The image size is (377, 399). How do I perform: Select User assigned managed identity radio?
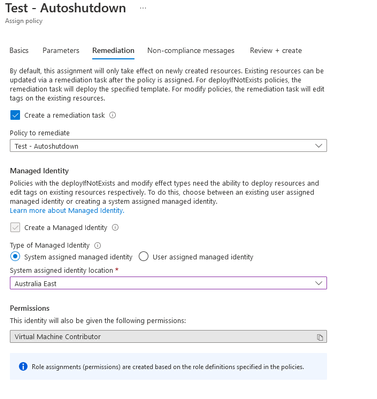point(143,257)
